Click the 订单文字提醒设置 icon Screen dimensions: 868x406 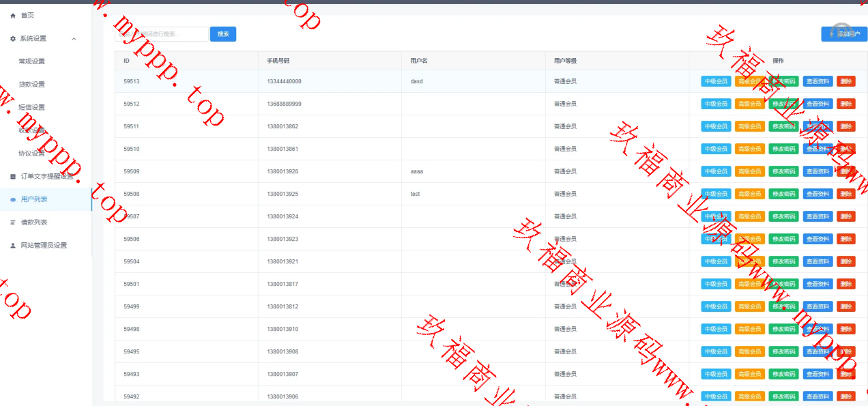coord(12,176)
